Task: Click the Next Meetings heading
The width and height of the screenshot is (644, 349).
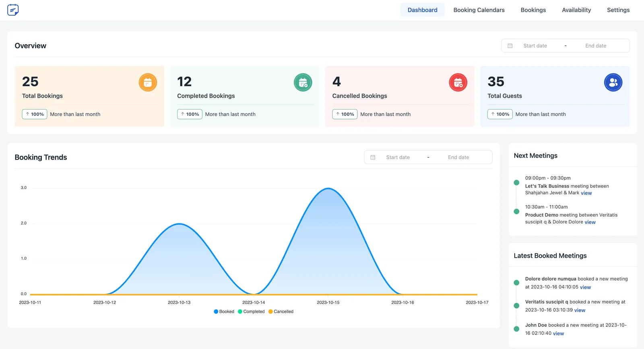Action: pos(536,156)
